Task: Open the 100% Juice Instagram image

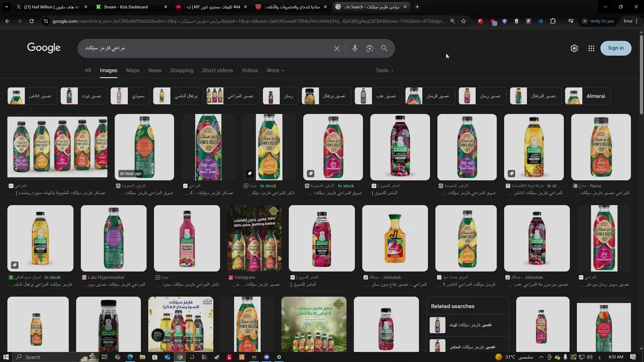Action: tap(255, 238)
